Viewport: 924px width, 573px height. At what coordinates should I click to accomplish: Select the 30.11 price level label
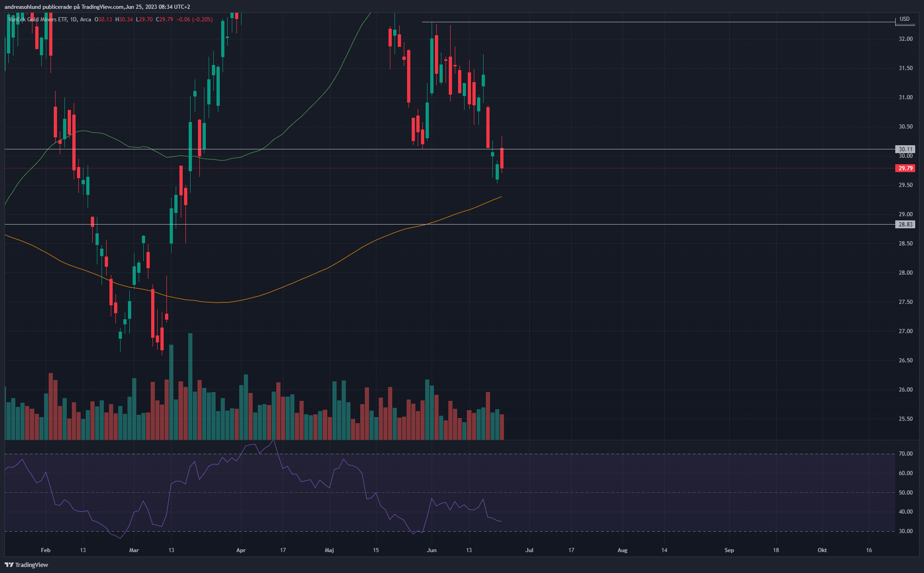pos(905,149)
